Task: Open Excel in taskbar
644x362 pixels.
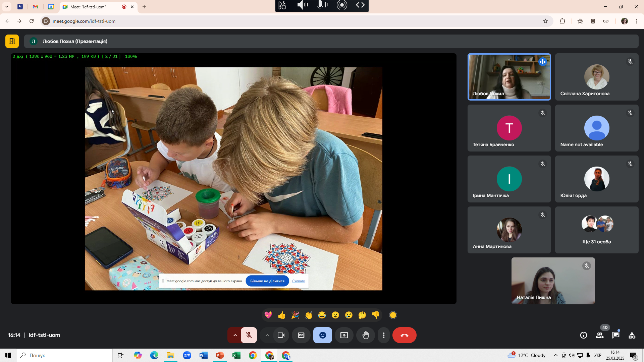Action: pos(236,355)
